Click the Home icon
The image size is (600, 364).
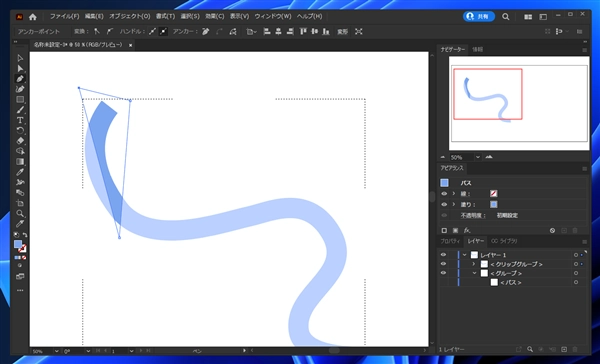(x=33, y=17)
